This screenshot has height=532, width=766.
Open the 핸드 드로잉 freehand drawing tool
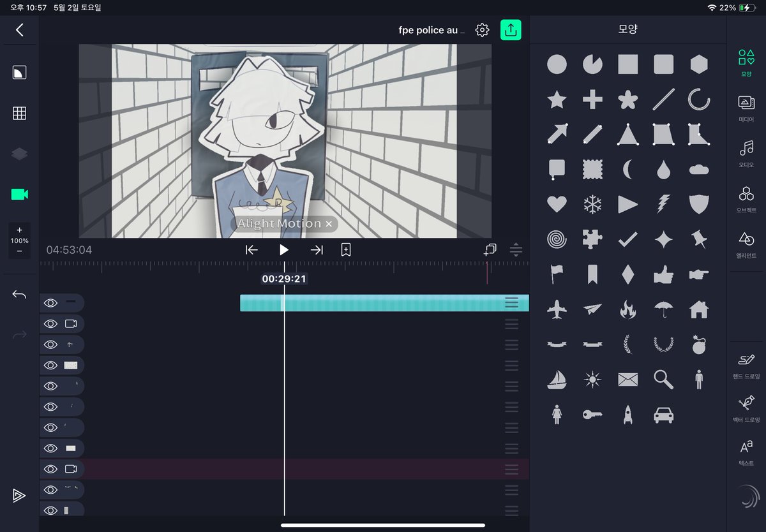coord(746,366)
